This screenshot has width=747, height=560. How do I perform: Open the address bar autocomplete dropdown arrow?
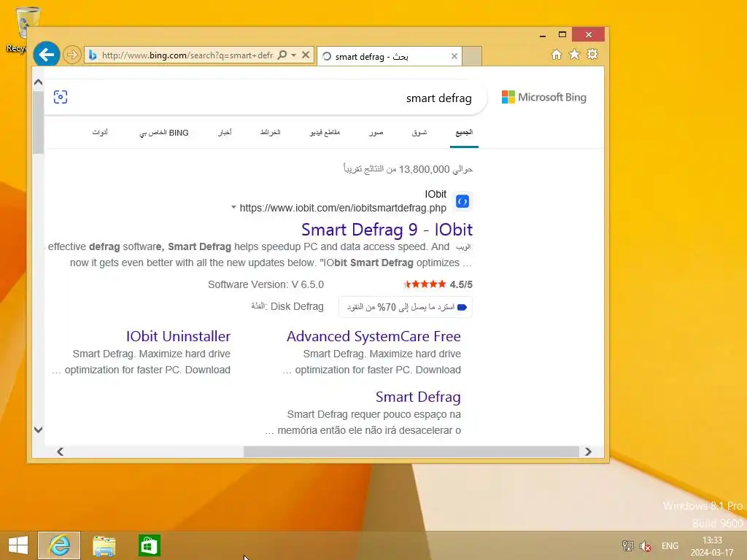(294, 55)
